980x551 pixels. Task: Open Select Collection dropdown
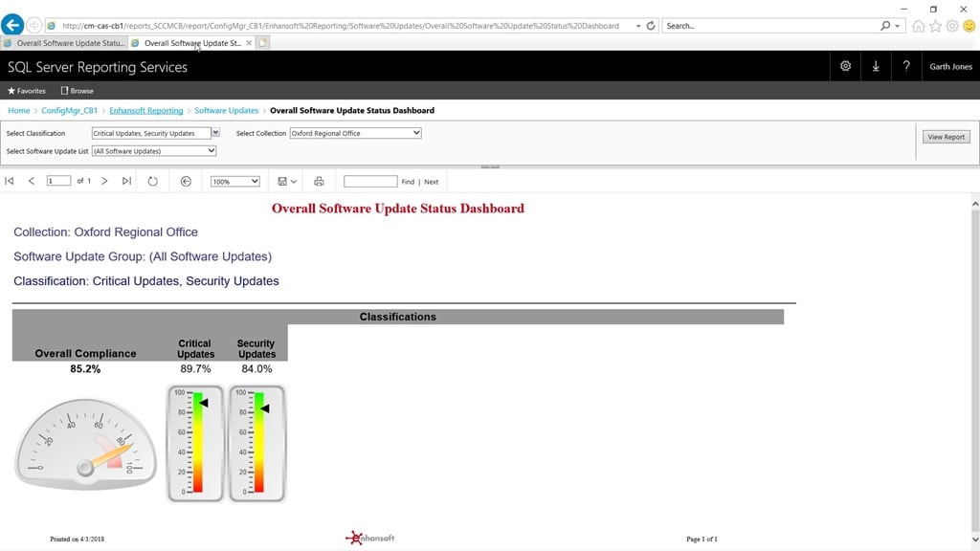pyautogui.click(x=356, y=133)
